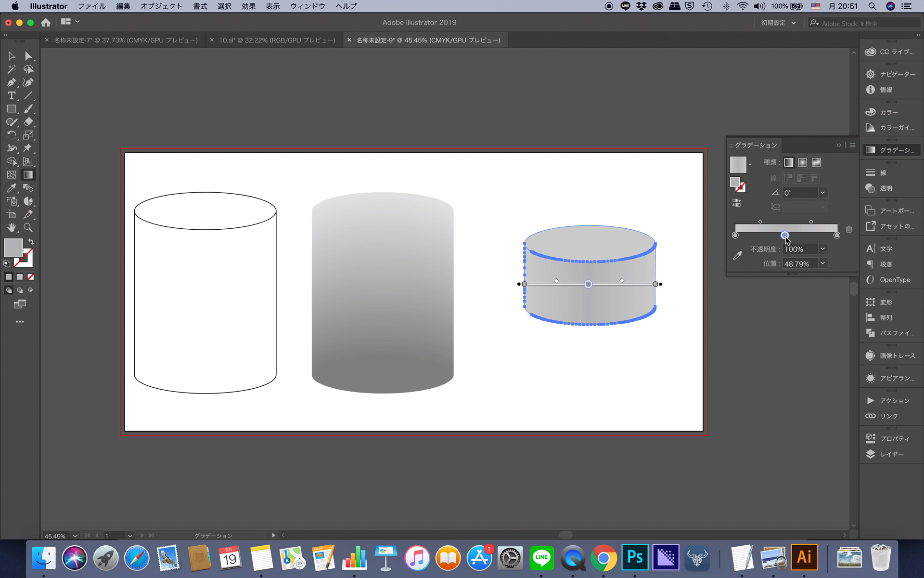Pick the Magic Wand tool
This screenshot has height=578, width=924.
click(12, 69)
